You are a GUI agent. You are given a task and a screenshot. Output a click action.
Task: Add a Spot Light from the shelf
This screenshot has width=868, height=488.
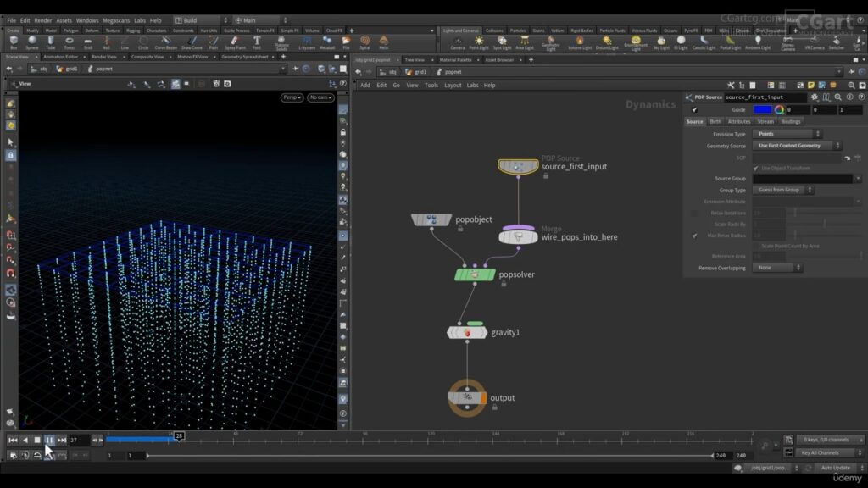[x=502, y=42]
